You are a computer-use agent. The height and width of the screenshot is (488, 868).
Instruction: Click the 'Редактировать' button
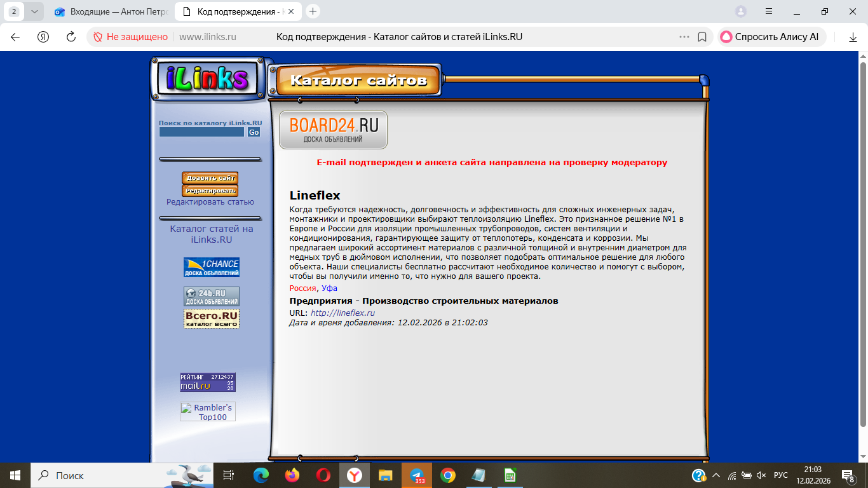(x=210, y=191)
